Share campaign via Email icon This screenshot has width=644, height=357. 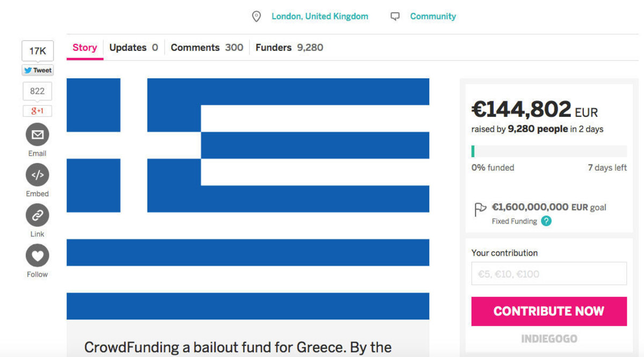click(x=38, y=135)
